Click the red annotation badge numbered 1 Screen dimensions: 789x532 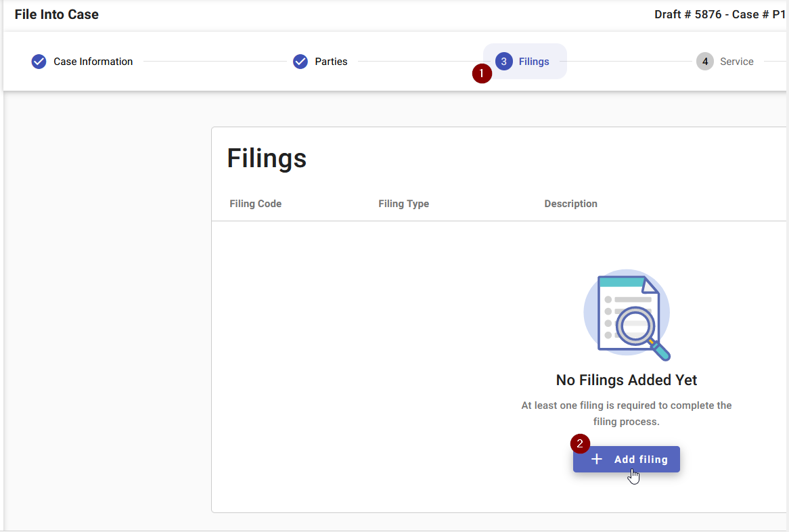[x=482, y=74]
